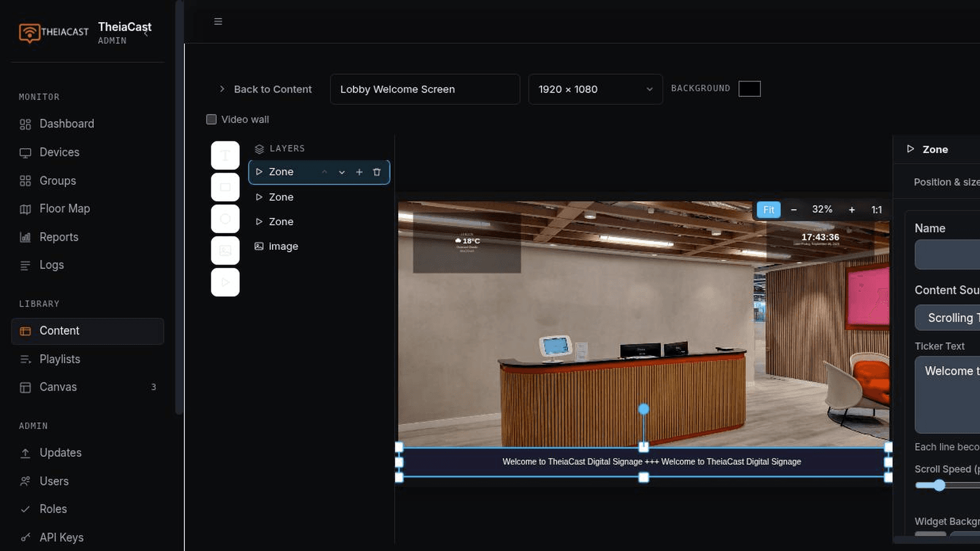Select the weather widget showing 18°C on canvas
980x551 pixels.
(467, 243)
